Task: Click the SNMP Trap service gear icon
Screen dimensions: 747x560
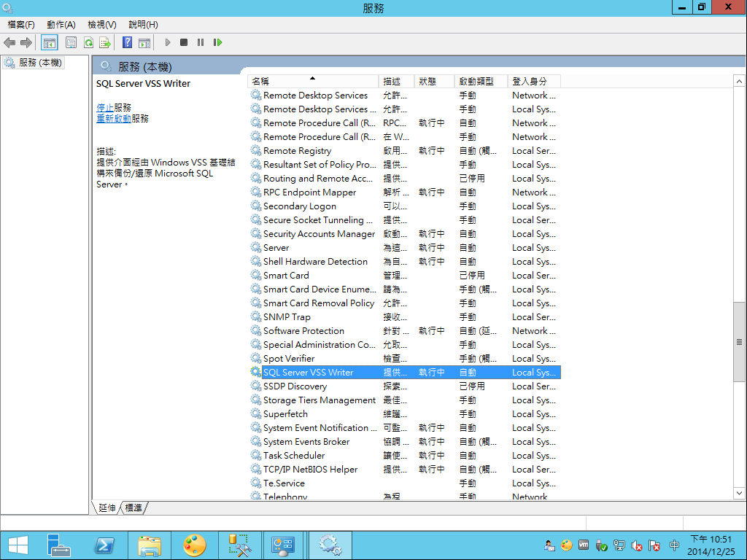Action: [256, 316]
